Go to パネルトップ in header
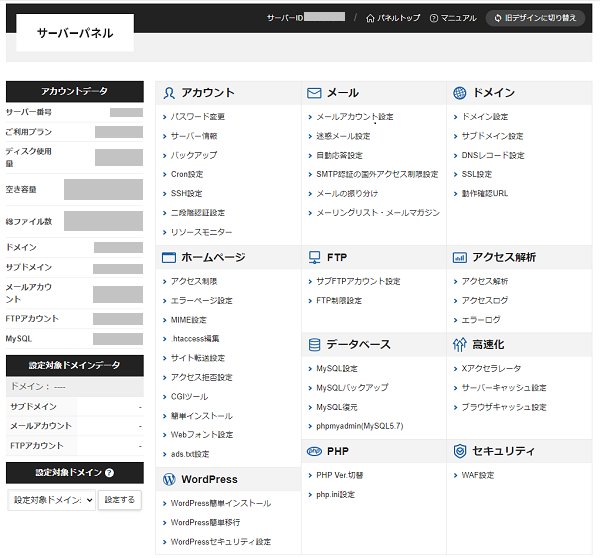Viewport: 600px width, 558px height. tap(393, 18)
